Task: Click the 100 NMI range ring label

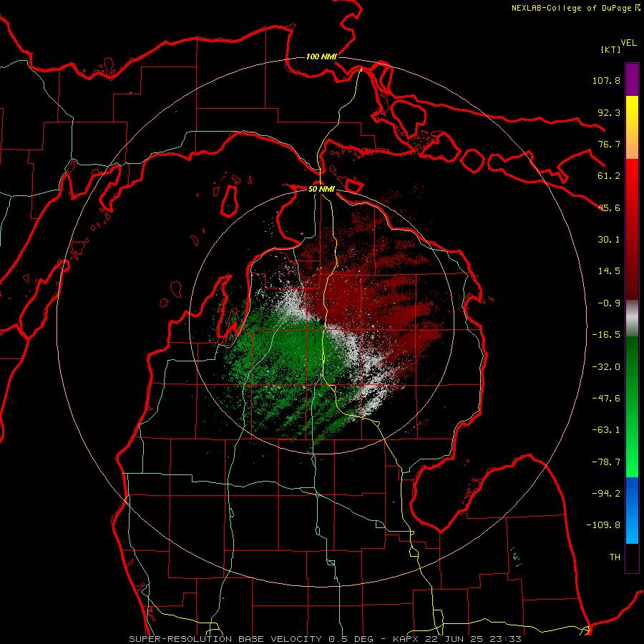Action: click(x=321, y=57)
